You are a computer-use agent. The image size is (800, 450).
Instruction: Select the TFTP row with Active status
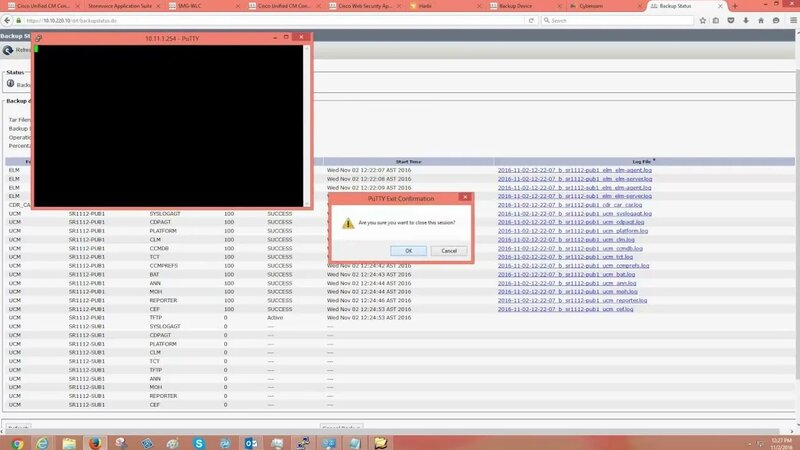398,318
